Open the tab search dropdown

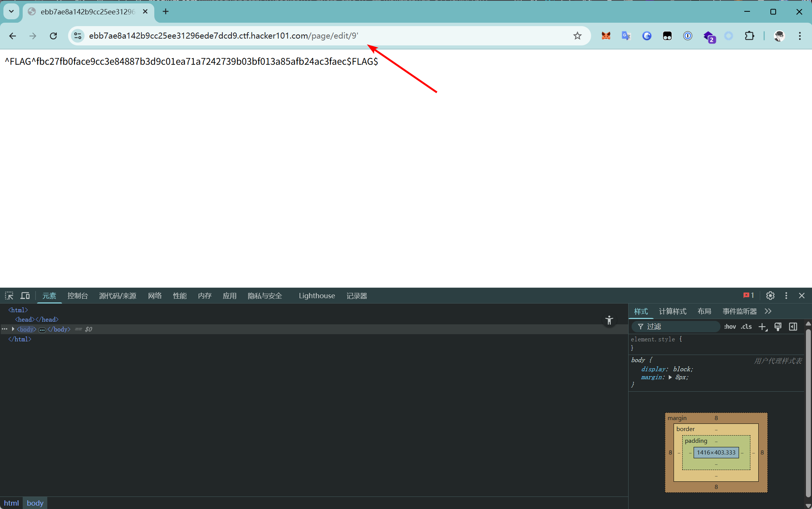(11, 11)
